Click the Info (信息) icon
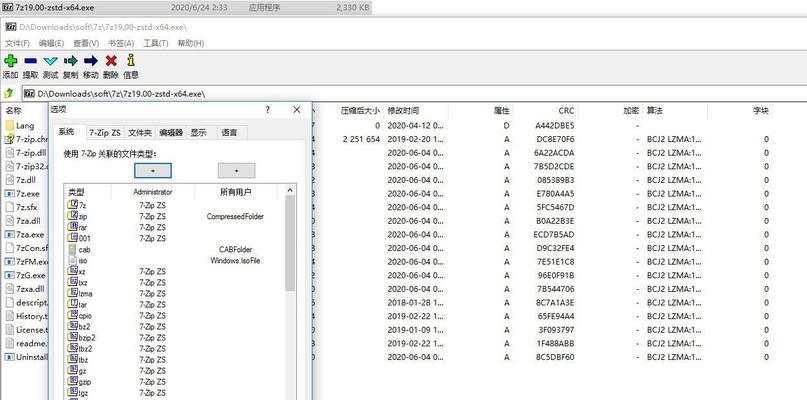Screen dimensions: 807x400 click(131, 60)
